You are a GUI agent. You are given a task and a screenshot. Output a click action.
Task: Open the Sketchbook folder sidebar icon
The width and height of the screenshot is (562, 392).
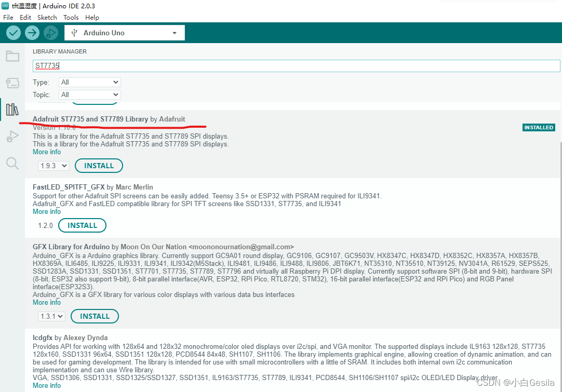tap(12, 56)
